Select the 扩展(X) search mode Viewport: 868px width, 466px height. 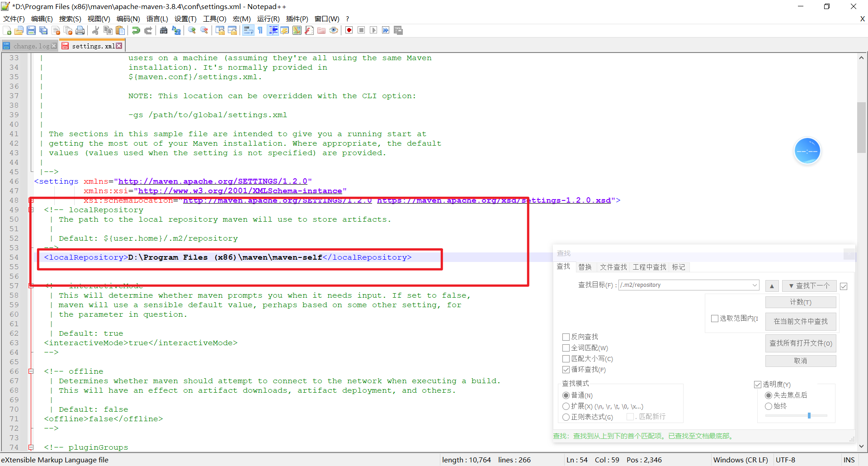(x=566, y=406)
